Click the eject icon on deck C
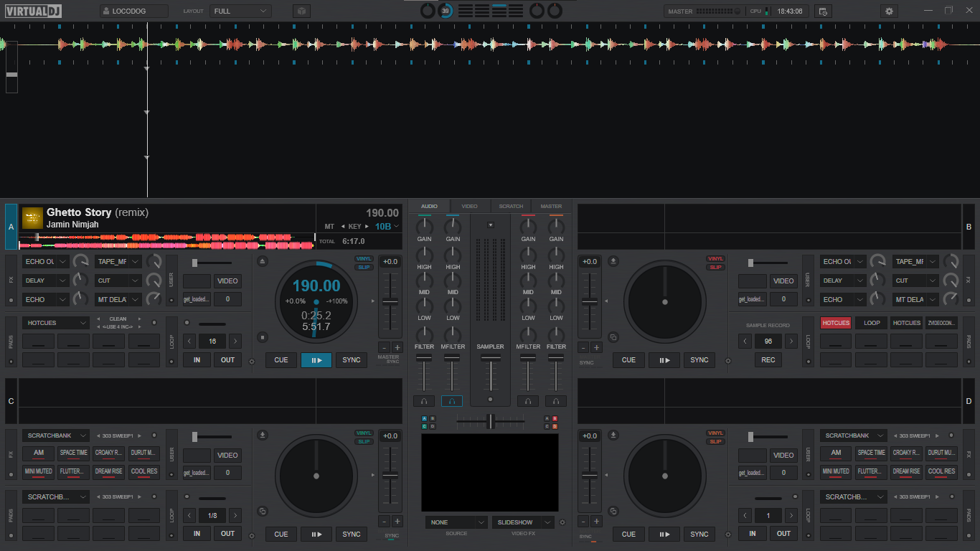 pos(263,435)
